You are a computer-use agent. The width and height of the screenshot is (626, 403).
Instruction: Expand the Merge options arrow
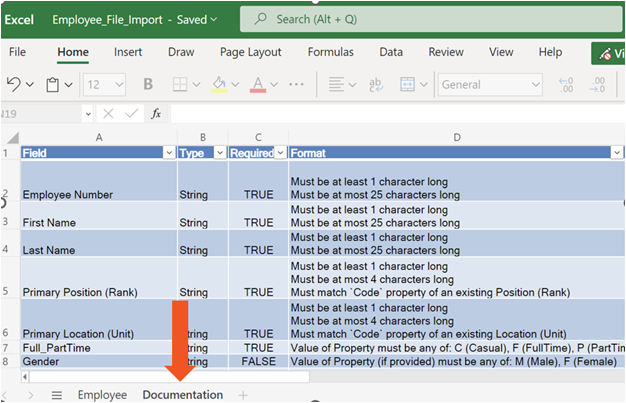click(424, 84)
